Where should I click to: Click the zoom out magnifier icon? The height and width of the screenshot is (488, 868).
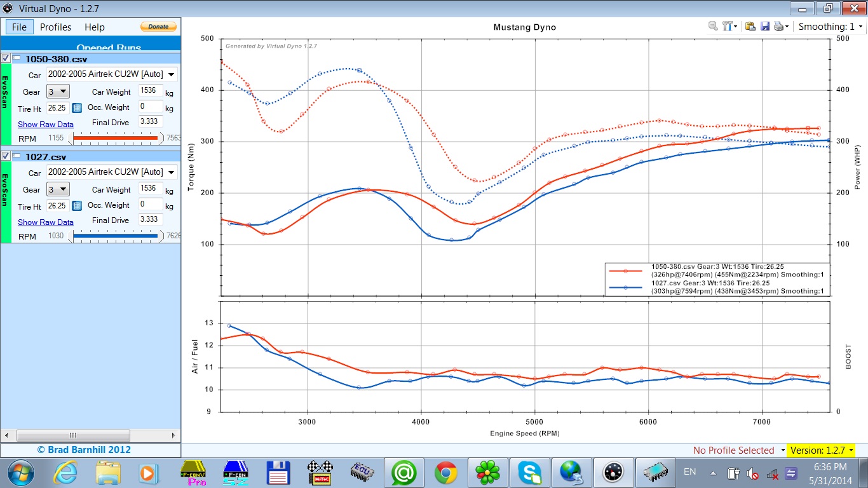pos(713,26)
